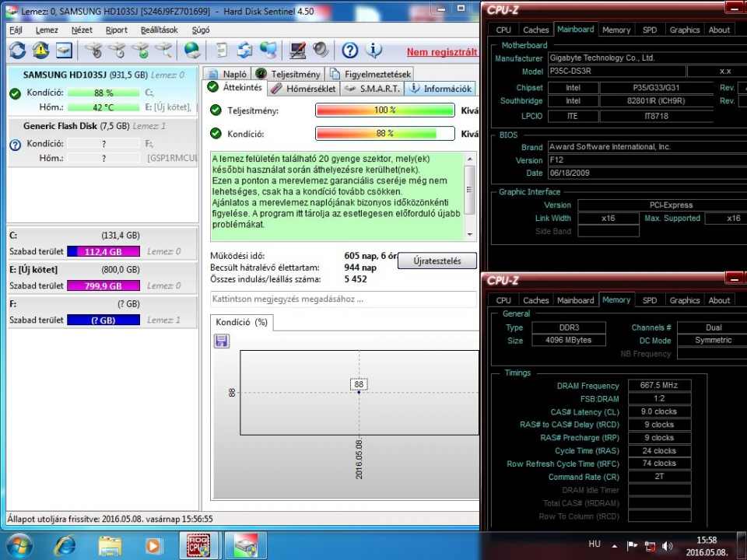The height and width of the screenshot is (560, 747).
Task: Click the Nem regisztrált link
Action: pyautogui.click(x=442, y=52)
